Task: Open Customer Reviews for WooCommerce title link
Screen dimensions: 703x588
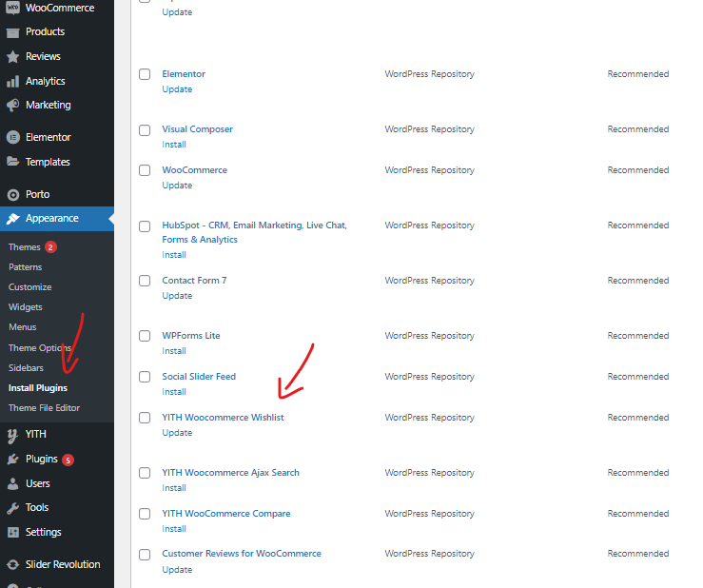Action: click(242, 554)
